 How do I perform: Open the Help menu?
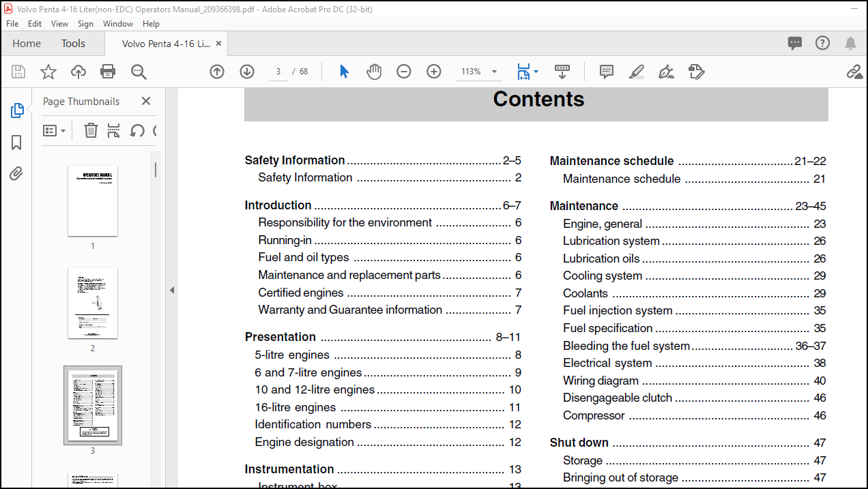click(151, 23)
